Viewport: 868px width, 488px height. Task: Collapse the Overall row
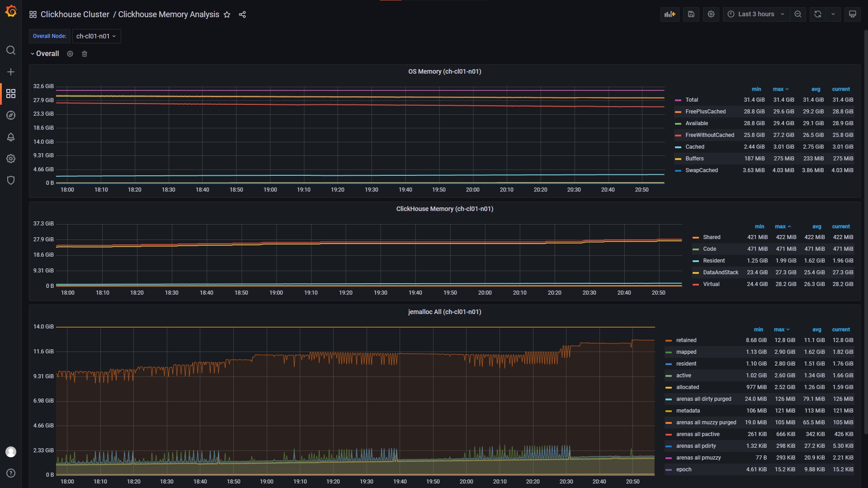(x=44, y=54)
